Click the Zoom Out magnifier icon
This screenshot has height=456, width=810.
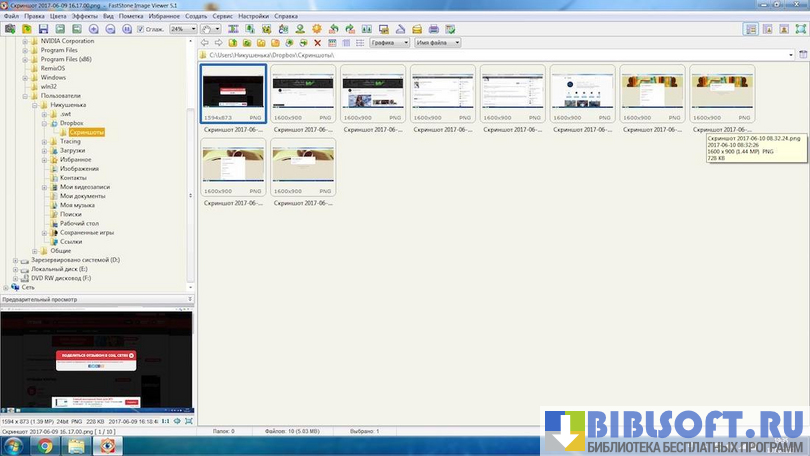point(109,29)
